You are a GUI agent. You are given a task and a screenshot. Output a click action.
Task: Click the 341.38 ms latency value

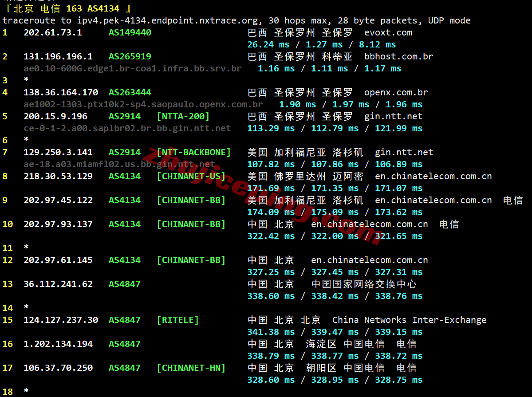(271, 332)
